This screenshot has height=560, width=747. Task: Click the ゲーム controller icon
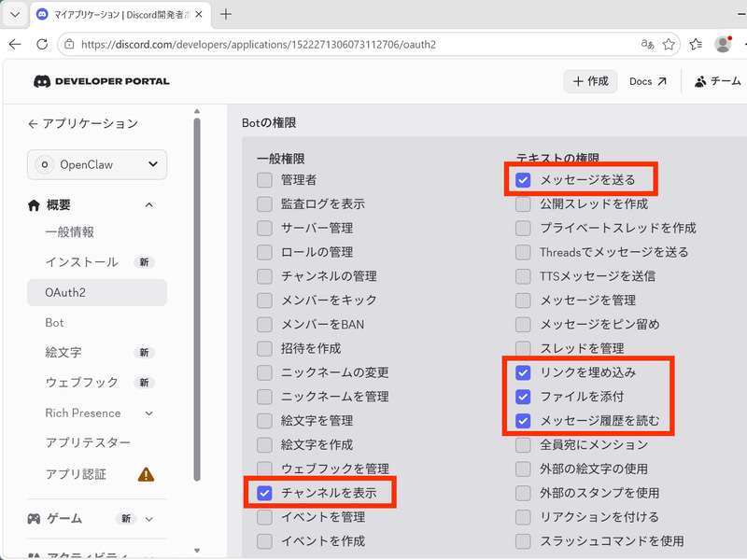click(x=34, y=519)
